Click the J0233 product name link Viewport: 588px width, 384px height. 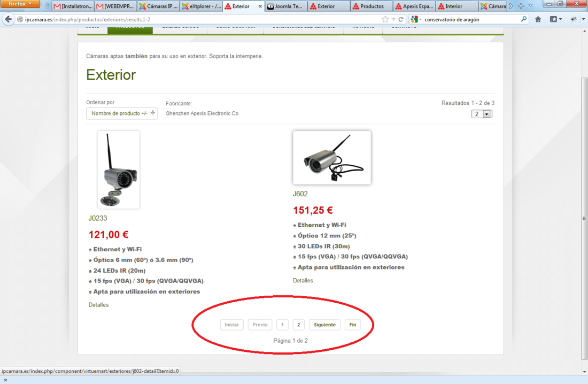coord(98,218)
